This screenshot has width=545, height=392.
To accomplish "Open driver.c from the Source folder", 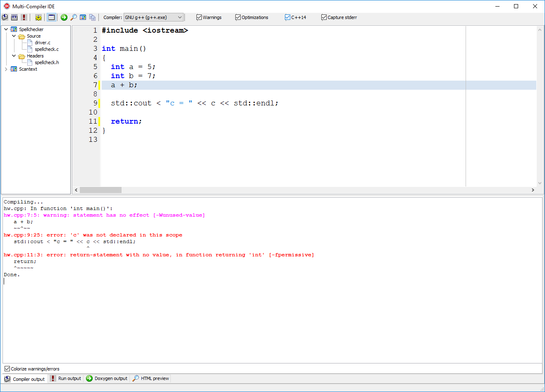I will pos(43,43).
